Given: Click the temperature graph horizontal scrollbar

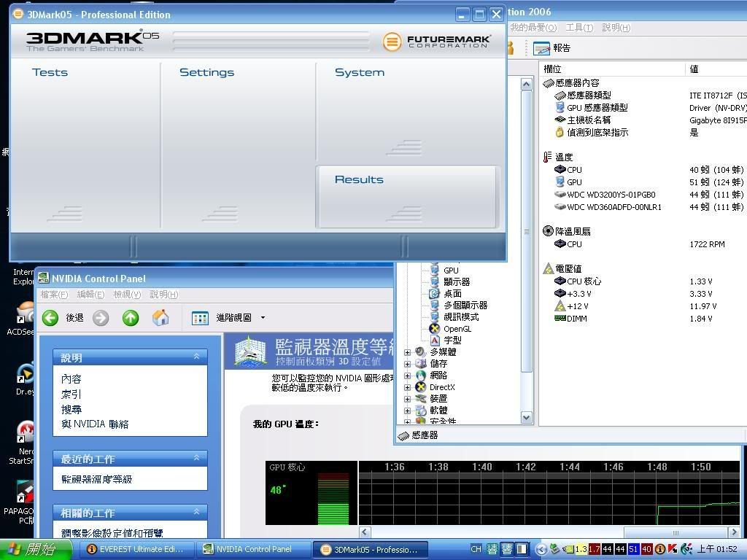Looking at the screenshot, I should point(511,532).
